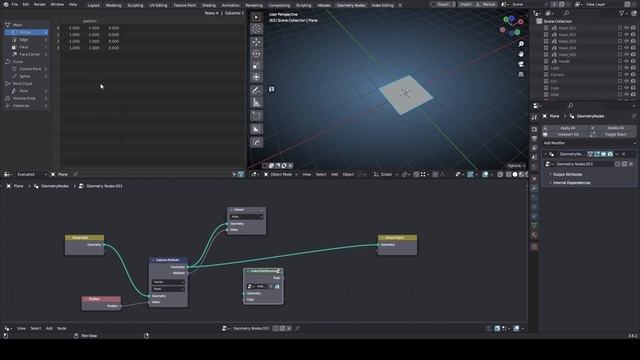Viewport: 640px width, 360px height.
Task: Toggle eye visibility for Light object
Action: point(627,68)
